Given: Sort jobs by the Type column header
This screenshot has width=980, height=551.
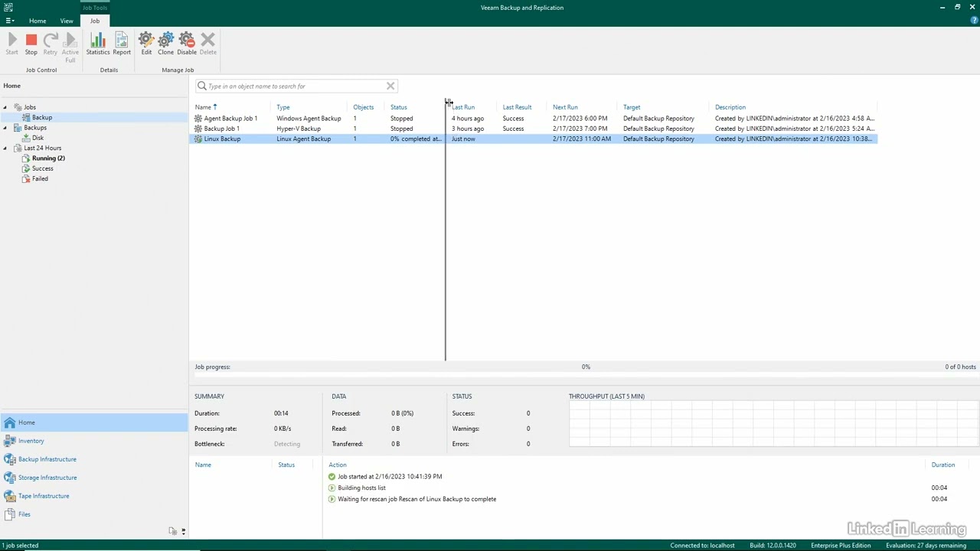Looking at the screenshot, I should coord(283,107).
